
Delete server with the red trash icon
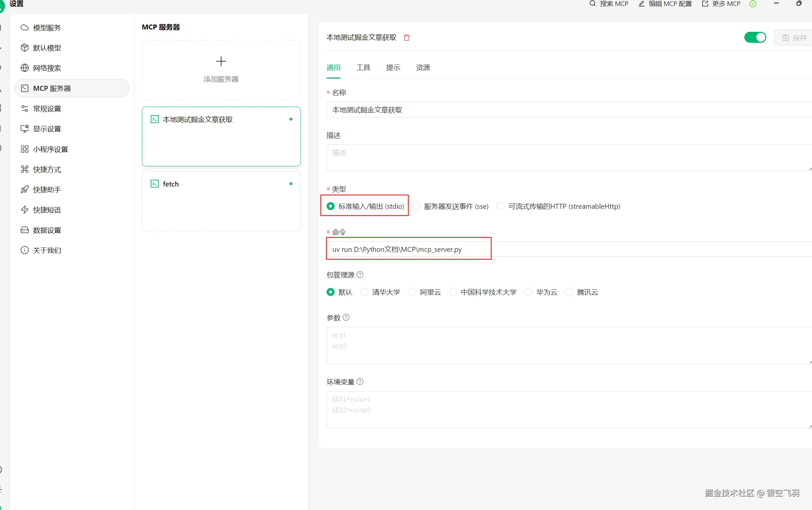407,37
